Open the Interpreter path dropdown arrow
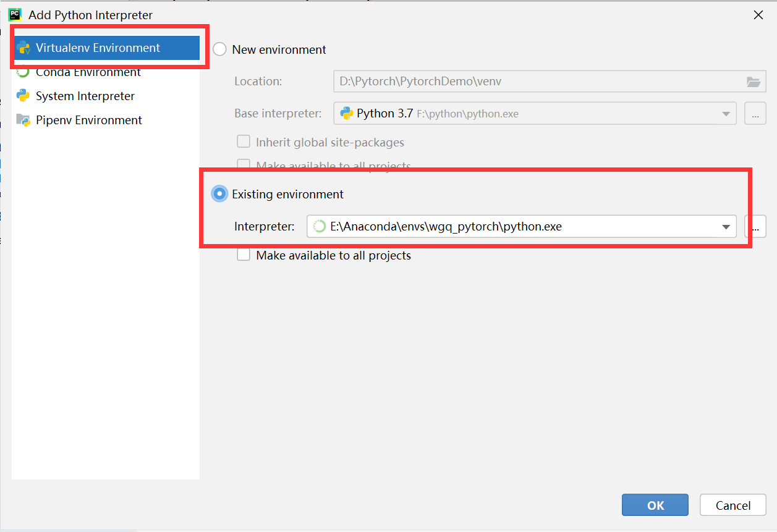The image size is (777, 532). click(x=726, y=227)
